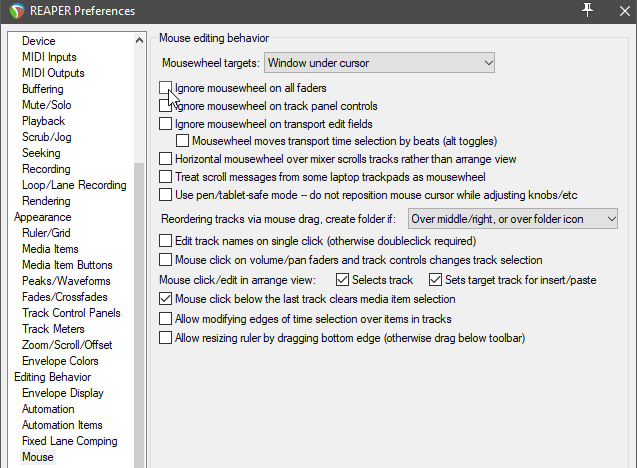Uncheck Mouse click below last track clears selection
The width and height of the screenshot is (637, 468).
165,299
